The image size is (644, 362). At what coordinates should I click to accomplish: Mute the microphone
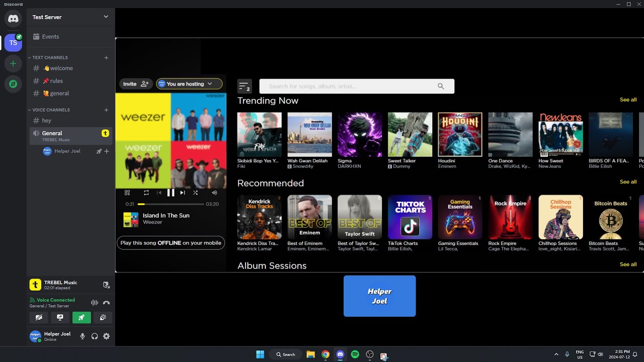[x=83, y=336]
